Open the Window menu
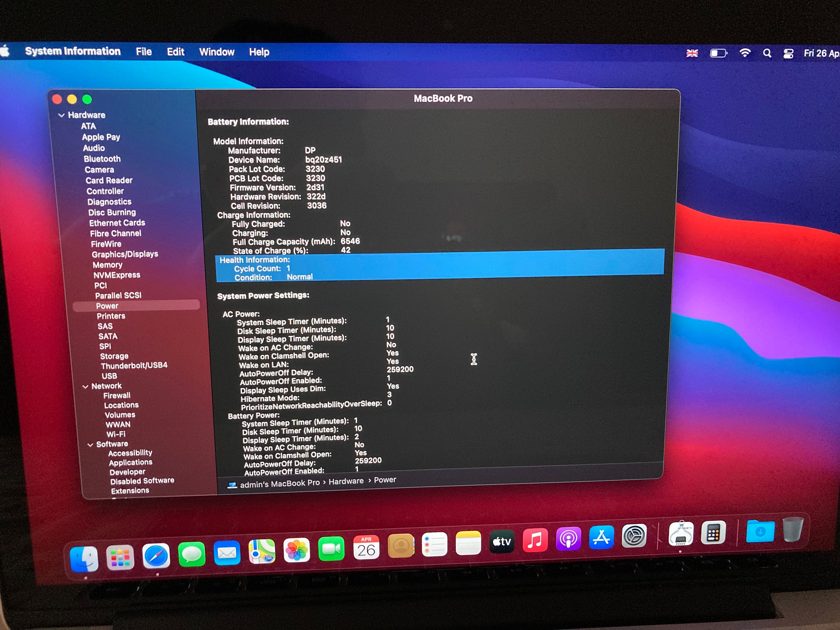840x630 pixels. tap(216, 52)
